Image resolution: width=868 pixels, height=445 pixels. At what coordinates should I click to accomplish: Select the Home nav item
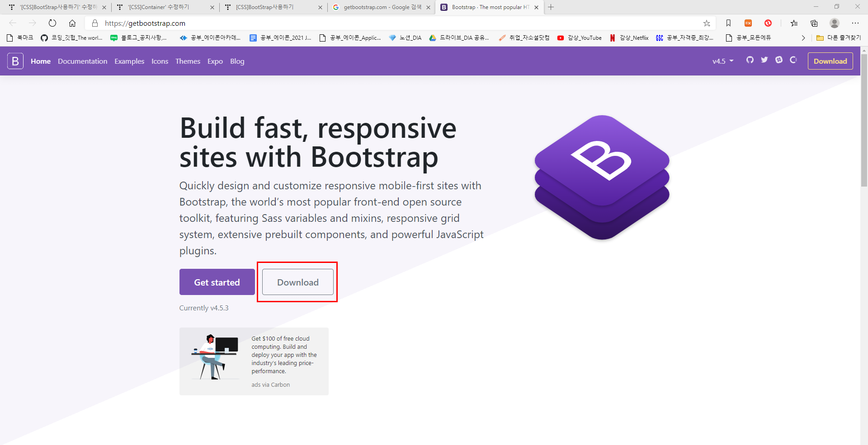click(x=41, y=61)
